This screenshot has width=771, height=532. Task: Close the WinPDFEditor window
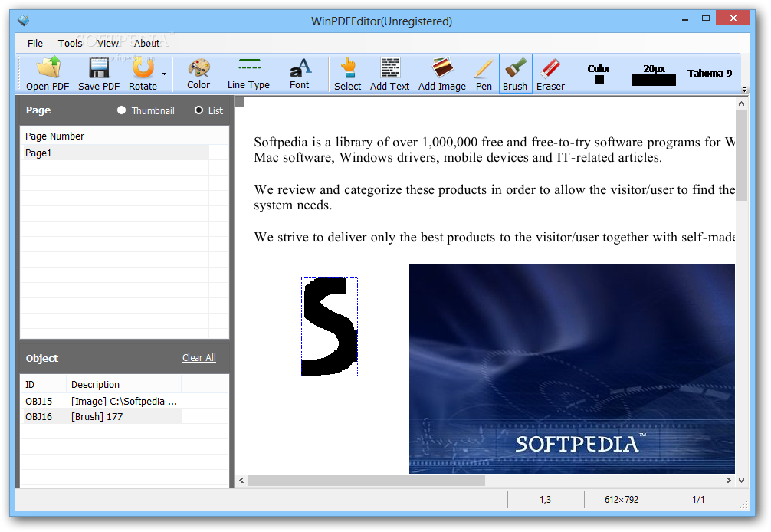(733, 18)
